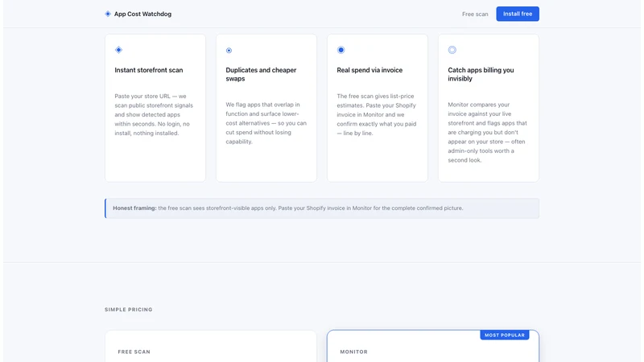Click the Honest framing notice banner
Viewport: 644px width, 362px height.
(322, 208)
